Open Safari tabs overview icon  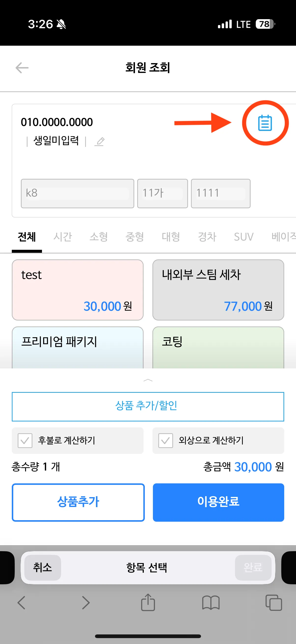(273, 602)
